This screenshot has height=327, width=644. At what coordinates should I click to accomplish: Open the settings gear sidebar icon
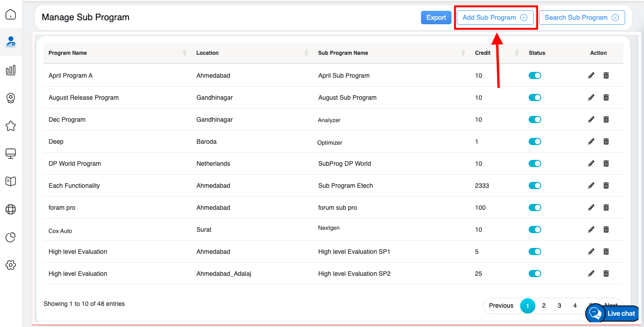coord(11,265)
